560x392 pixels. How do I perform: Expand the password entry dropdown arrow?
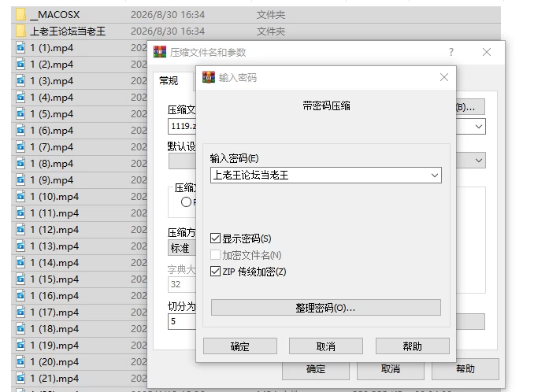(435, 176)
